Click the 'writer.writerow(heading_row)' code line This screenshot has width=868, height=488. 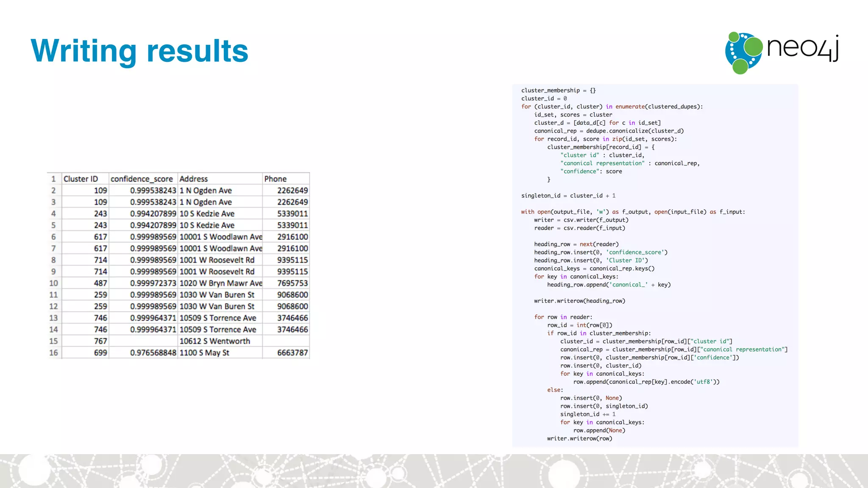pos(580,301)
